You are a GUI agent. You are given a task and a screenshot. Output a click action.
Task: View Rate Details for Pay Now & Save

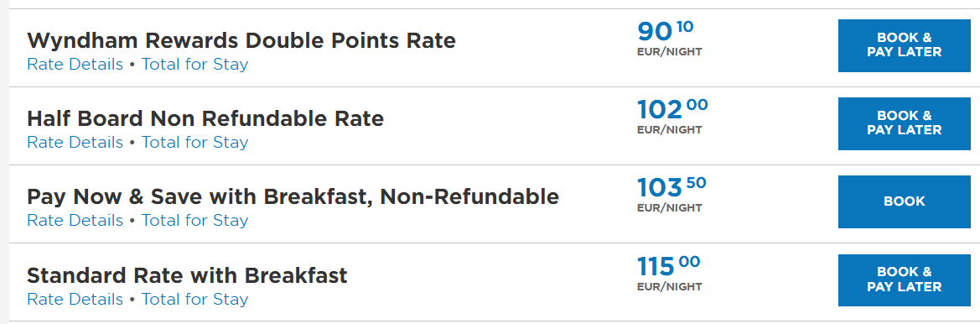[75, 221]
